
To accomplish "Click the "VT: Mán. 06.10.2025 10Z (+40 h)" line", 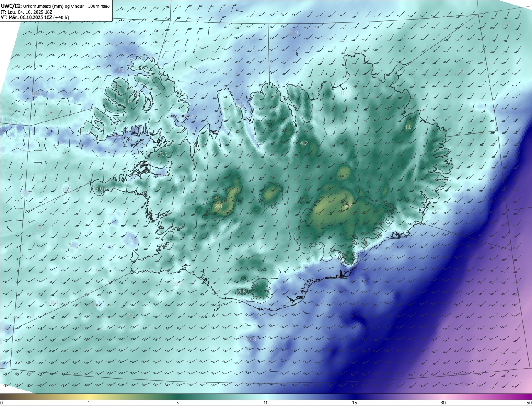I will [35, 17].
